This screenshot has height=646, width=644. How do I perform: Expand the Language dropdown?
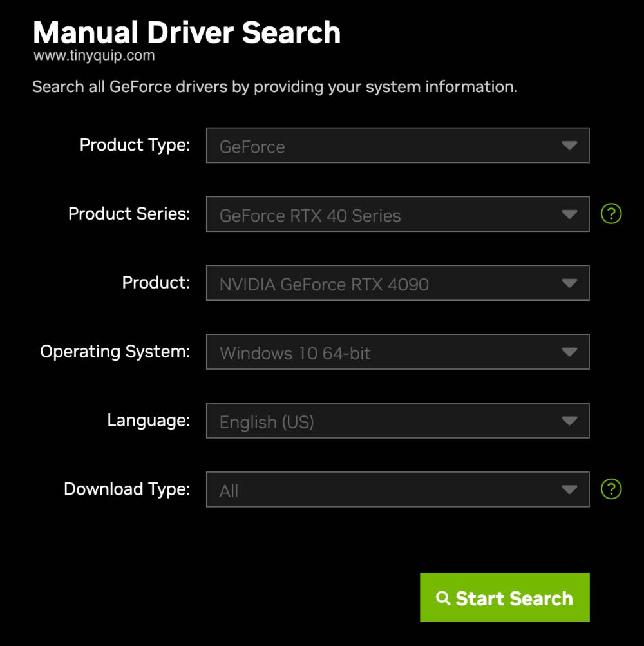tap(397, 421)
